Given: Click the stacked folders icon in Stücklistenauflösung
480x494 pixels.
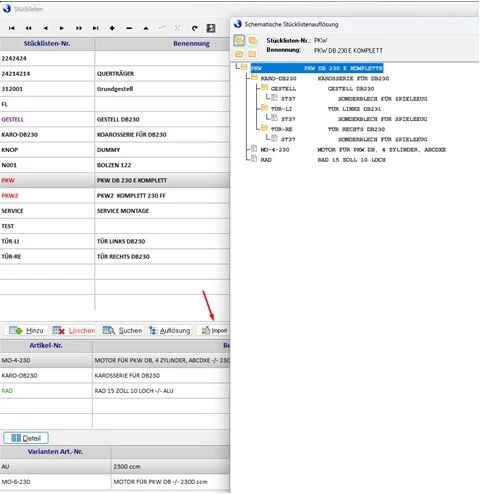Looking at the screenshot, I should click(253, 40).
